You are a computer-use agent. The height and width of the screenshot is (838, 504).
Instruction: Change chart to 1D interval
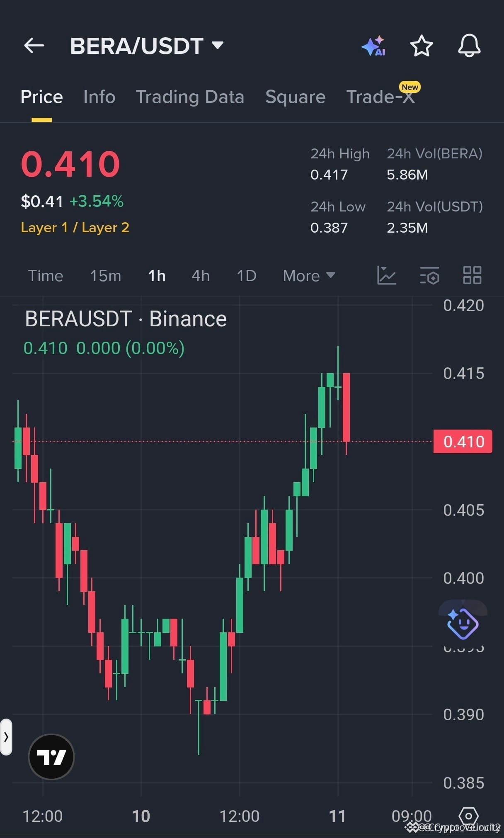(247, 276)
